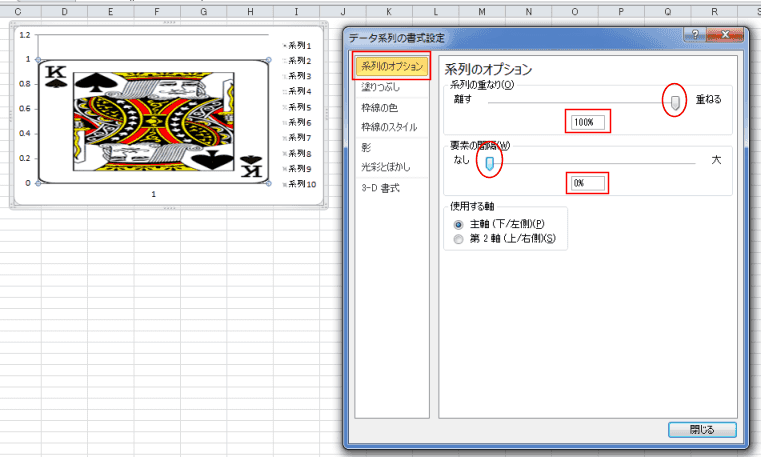This screenshot has height=457, width=761.
Task: Select column header F
Action: (x=157, y=12)
